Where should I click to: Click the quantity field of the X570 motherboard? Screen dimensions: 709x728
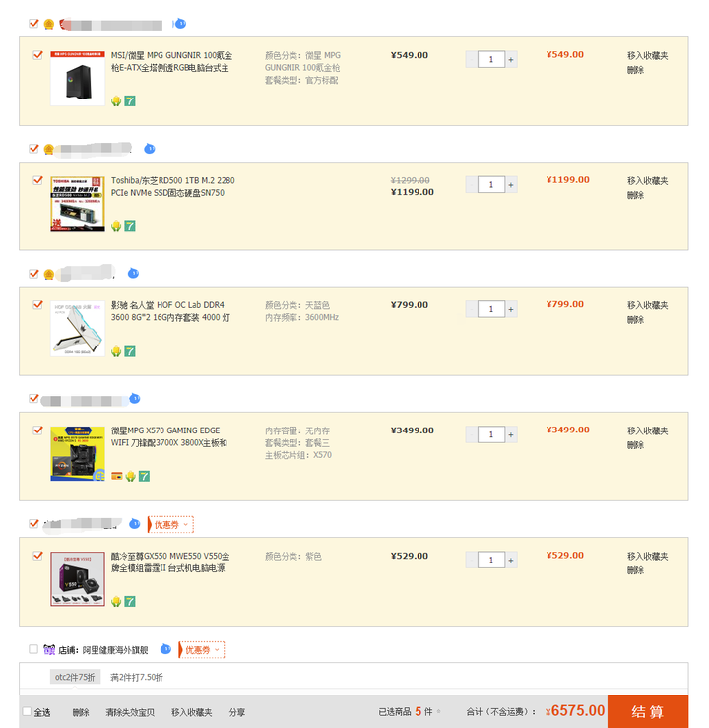click(491, 434)
